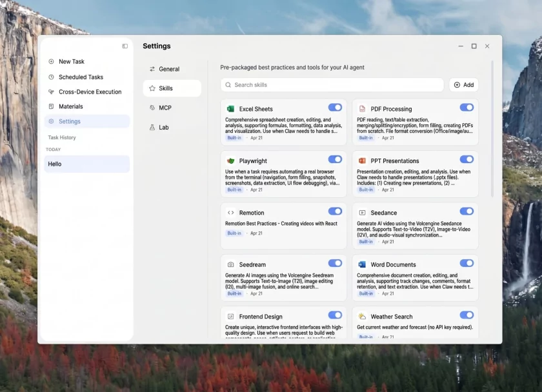Turn off the Playwright skill

pyautogui.click(x=335, y=158)
